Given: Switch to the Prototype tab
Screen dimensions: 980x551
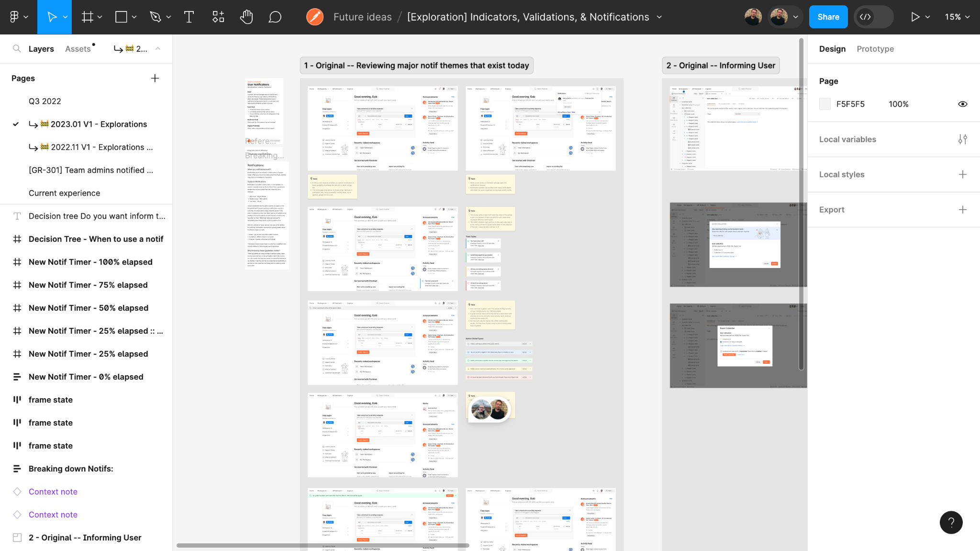Looking at the screenshot, I should tap(875, 49).
